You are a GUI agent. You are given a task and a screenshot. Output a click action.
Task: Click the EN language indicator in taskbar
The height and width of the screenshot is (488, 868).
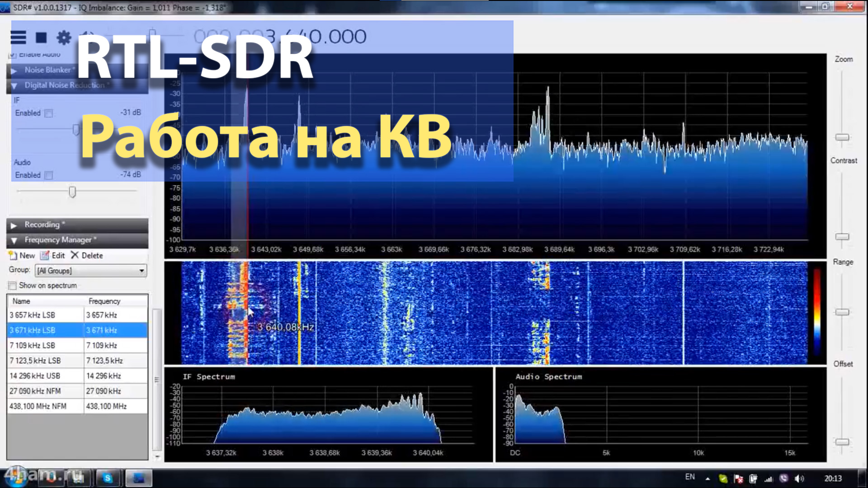coord(690,477)
